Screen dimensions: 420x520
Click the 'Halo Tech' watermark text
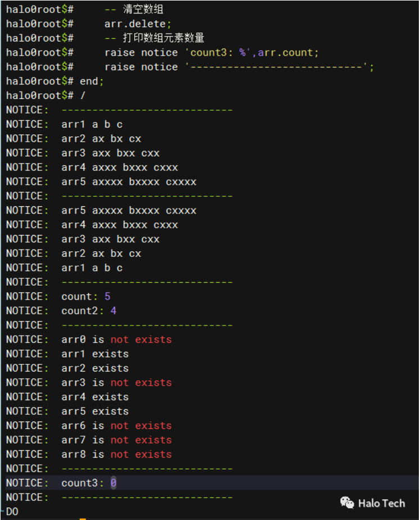[x=381, y=503]
